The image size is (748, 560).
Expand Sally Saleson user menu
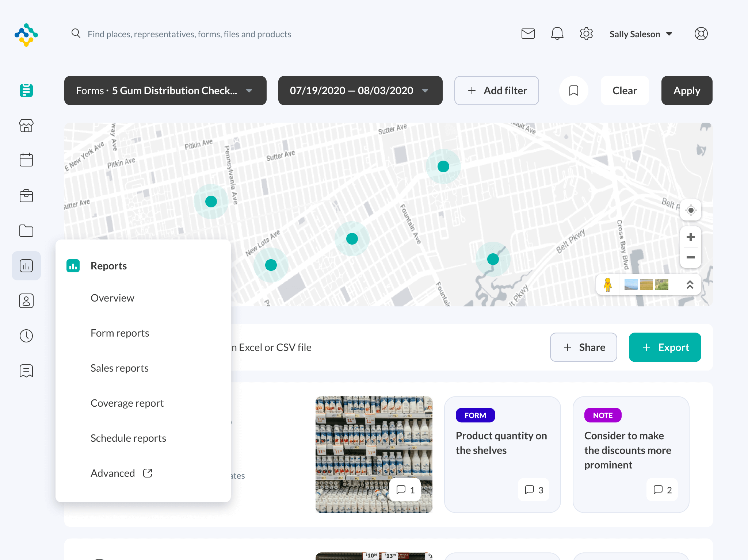[641, 34]
